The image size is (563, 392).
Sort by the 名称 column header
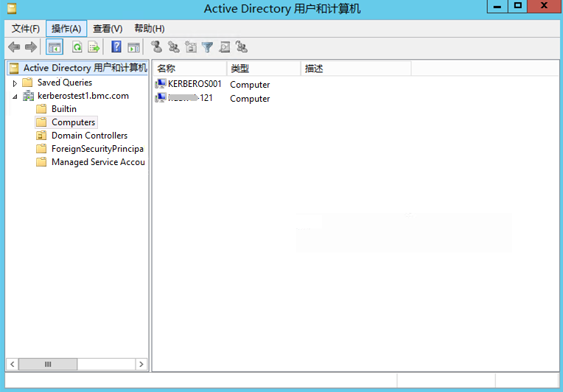tap(191, 69)
